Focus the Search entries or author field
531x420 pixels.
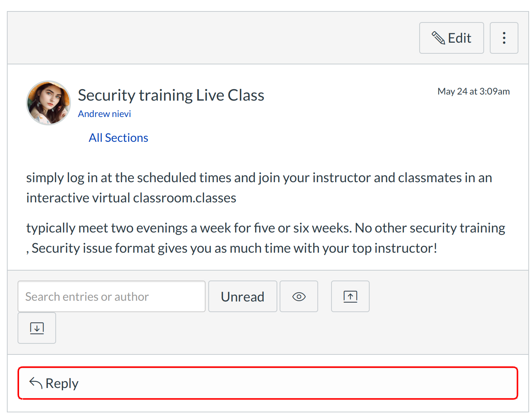coord(111,297)
